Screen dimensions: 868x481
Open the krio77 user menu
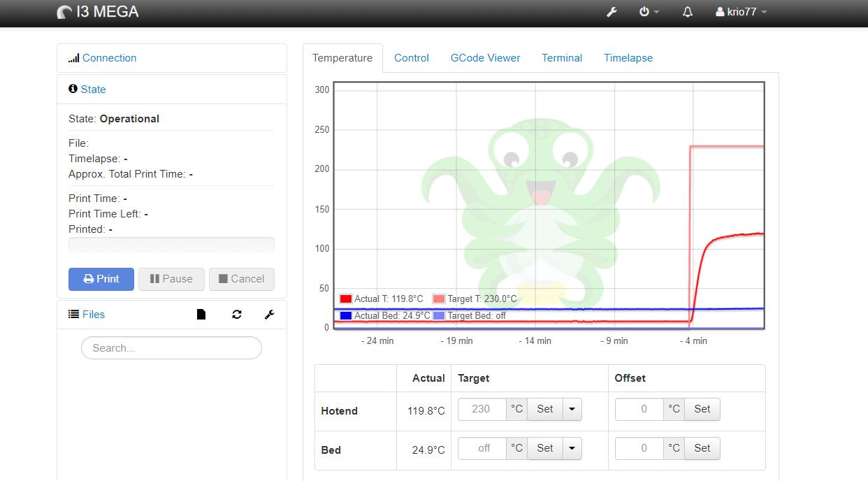coord(742,12)
